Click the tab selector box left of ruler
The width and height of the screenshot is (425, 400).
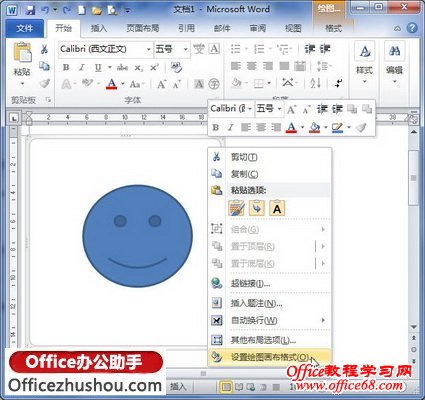[14, 118]
